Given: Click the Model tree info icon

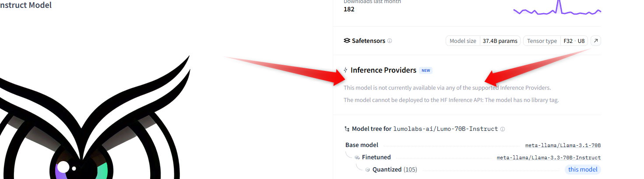Looking at the screenshot, I should 503,129.
